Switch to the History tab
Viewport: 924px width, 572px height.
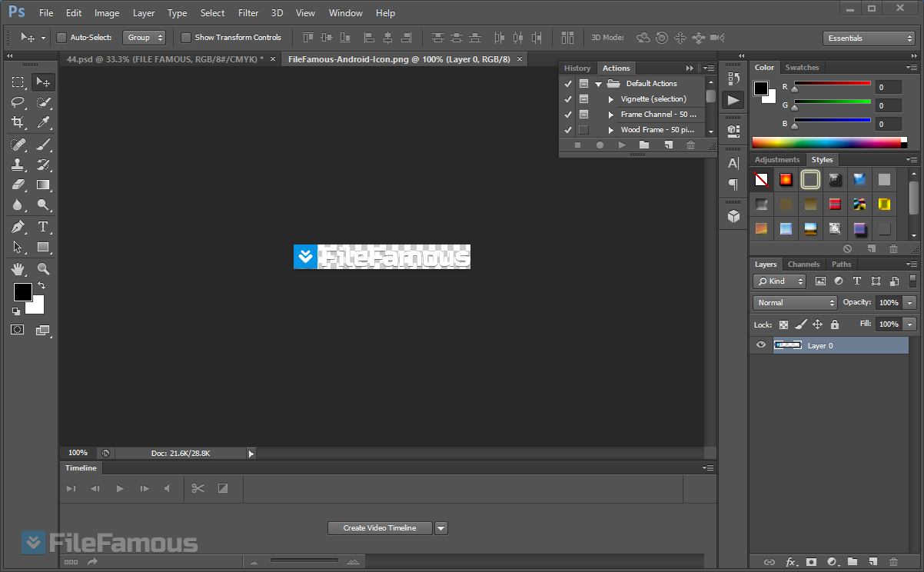tap(577, 68)
